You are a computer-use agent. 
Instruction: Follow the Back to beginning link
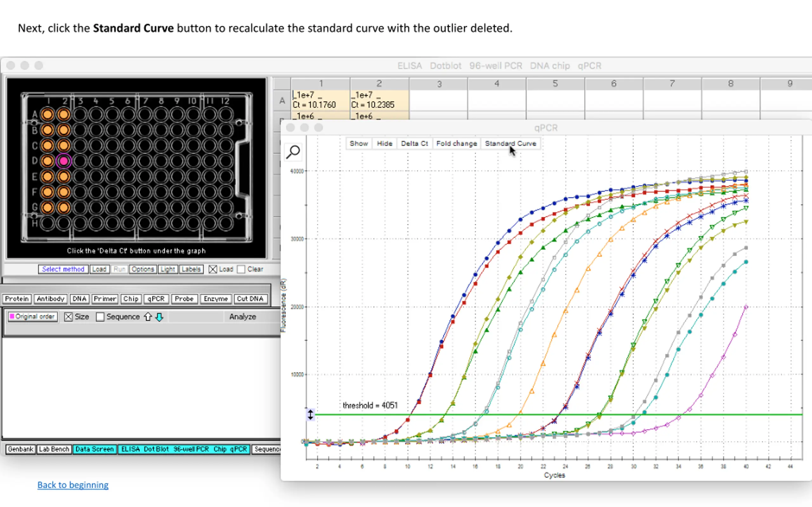[73, 485]
